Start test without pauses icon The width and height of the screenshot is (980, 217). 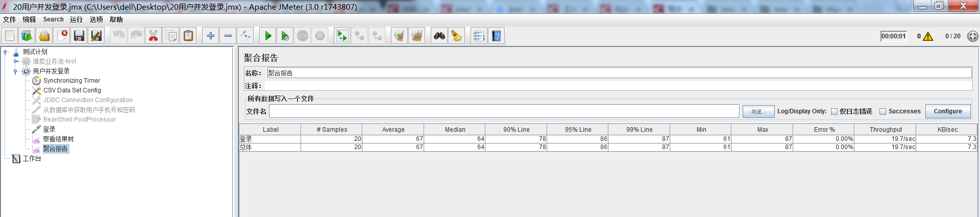tap(285, 36)
